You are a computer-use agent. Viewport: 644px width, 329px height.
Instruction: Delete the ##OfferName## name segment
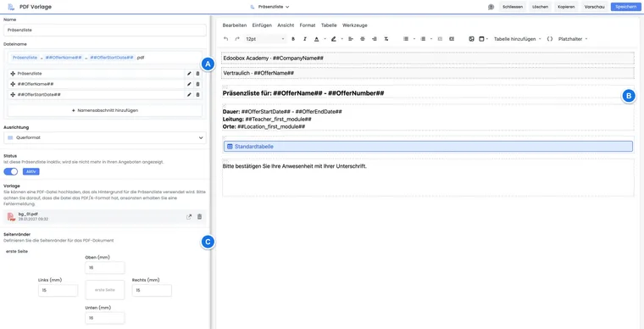[197, 84]
